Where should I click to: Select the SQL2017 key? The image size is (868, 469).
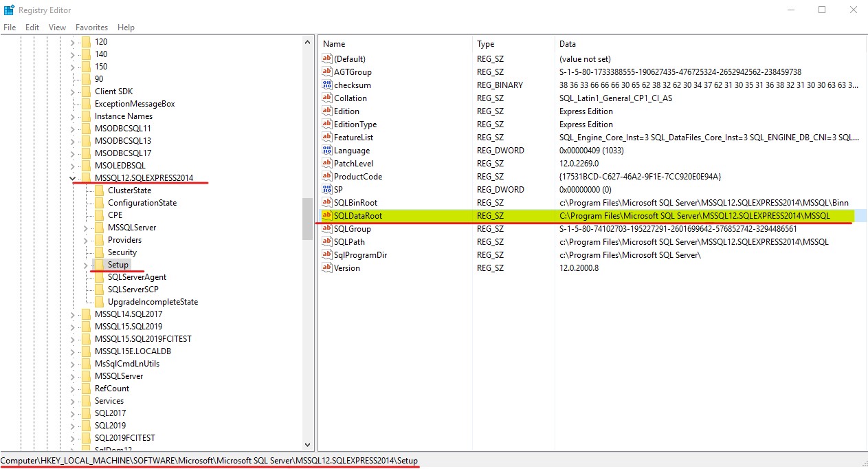tap(111, 413)
